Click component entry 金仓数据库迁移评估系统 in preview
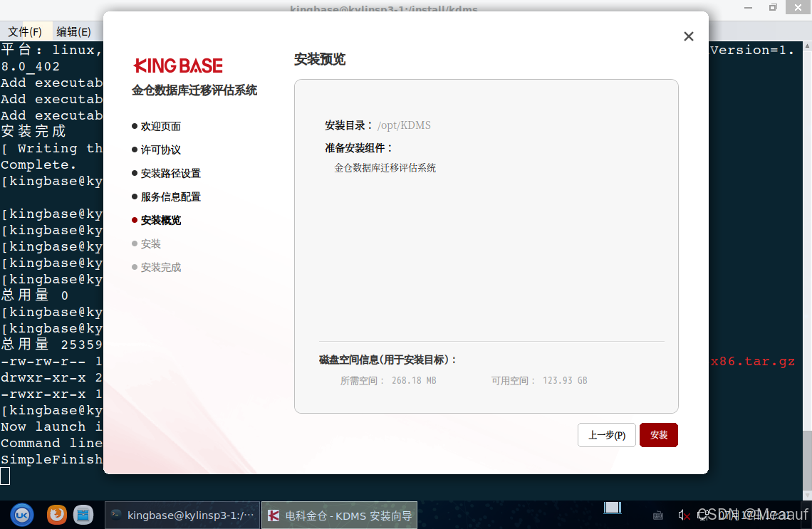 385,168
